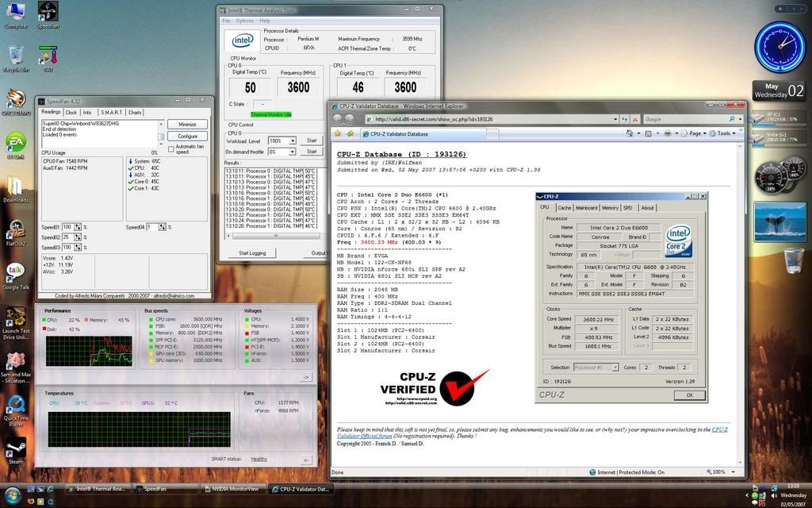Select the EA green desktop icon
The height and width of the screenshot is (508, 812).
click(x=16, y=145)
